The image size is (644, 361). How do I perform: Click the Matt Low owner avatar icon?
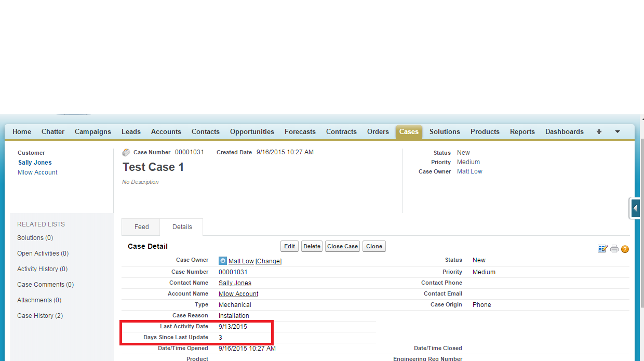(x=223, y=261)
